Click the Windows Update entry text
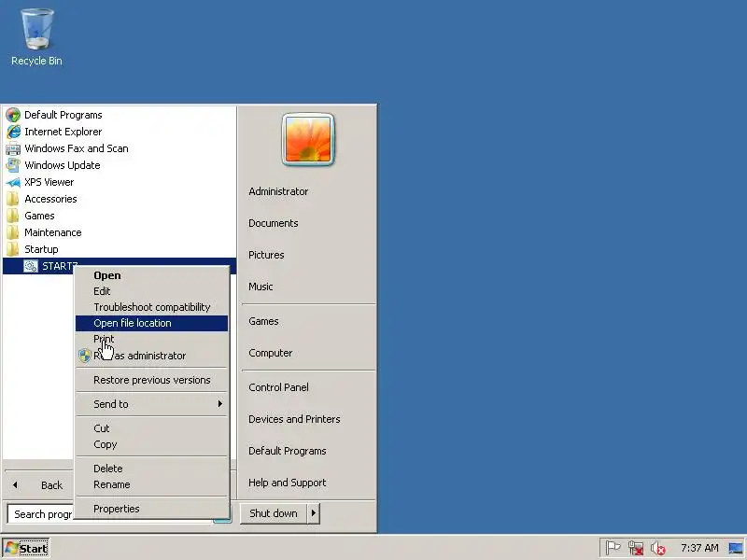Image resolution: width=747 pixels, height=560 pixels. (x=63, y=165)
